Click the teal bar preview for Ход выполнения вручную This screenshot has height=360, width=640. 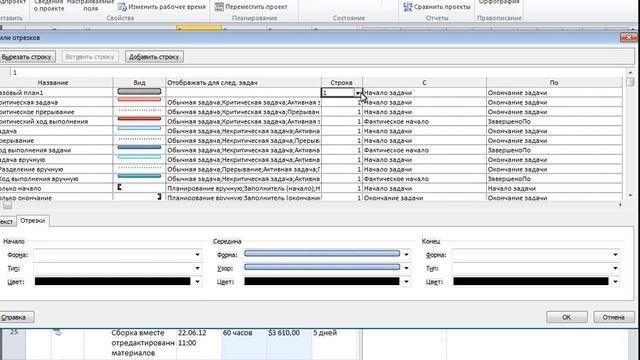(x=139, y=176)
